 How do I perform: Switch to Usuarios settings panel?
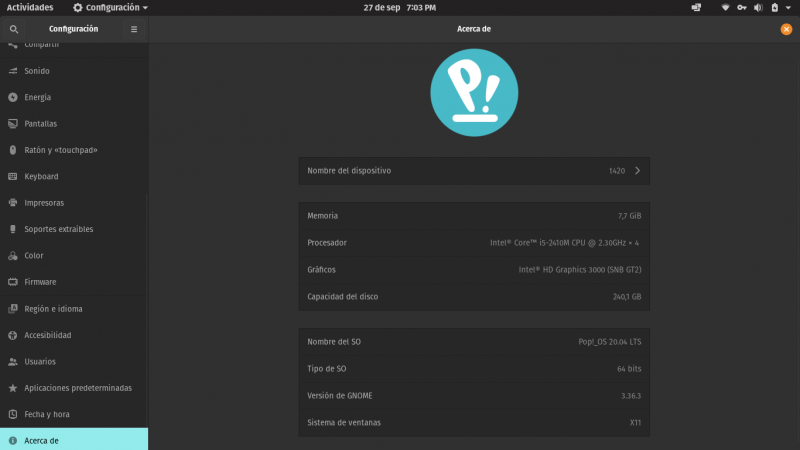click(40, 361)
